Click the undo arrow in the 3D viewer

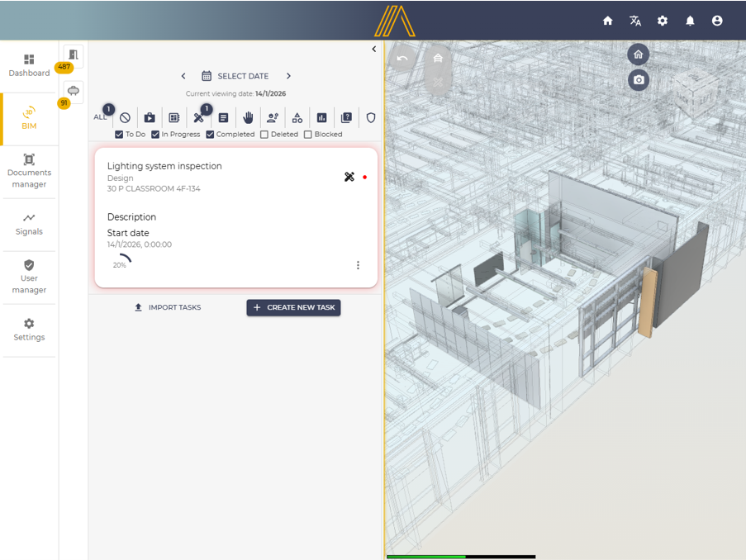(402, 59)
